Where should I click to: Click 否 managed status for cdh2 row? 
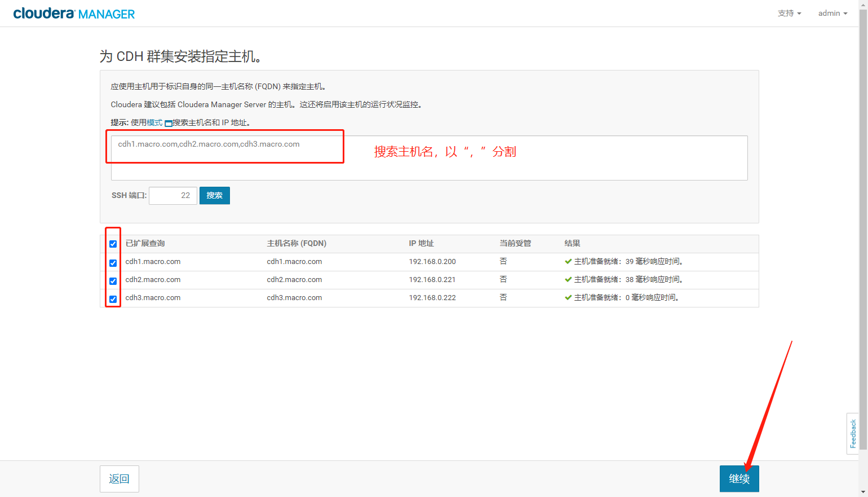coord(503,279)
